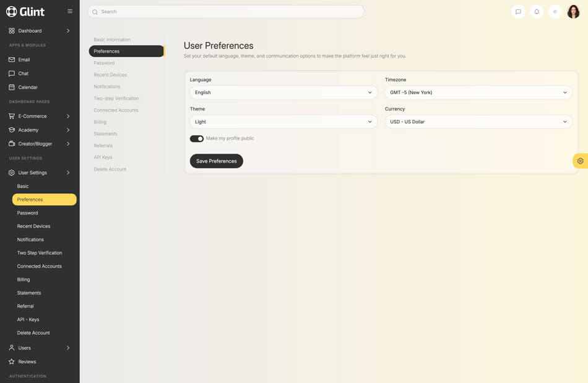Open the chat messages icon in top bar
Image resolution: width=588 pixels, height=383 pixels.
(x=518, y=12)
